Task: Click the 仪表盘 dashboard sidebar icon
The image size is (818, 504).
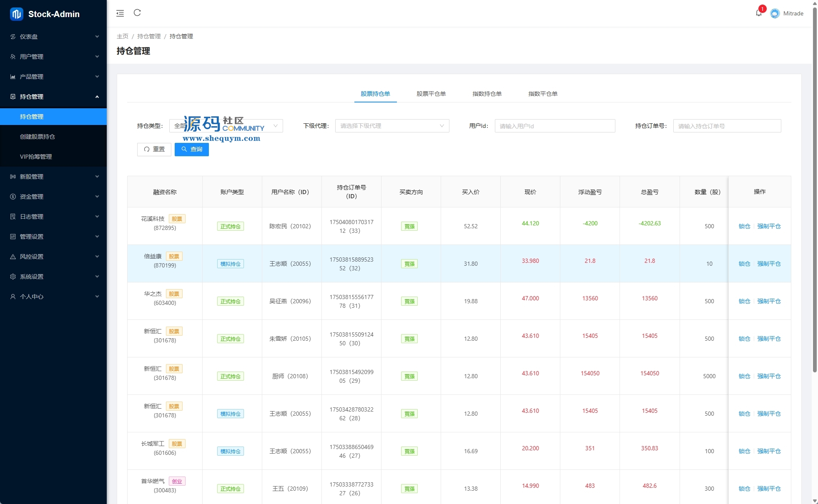Action: pyautogui.click(x=13, y=37)
